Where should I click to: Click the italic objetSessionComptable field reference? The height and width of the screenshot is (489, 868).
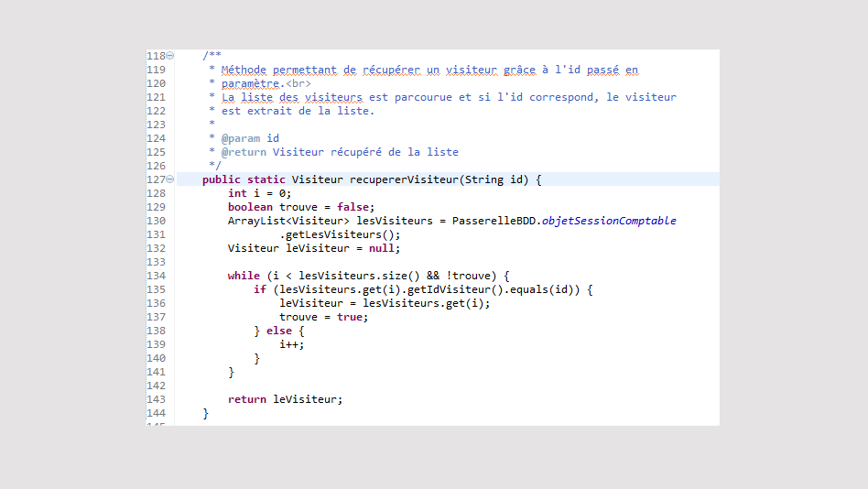pos(609,221)
